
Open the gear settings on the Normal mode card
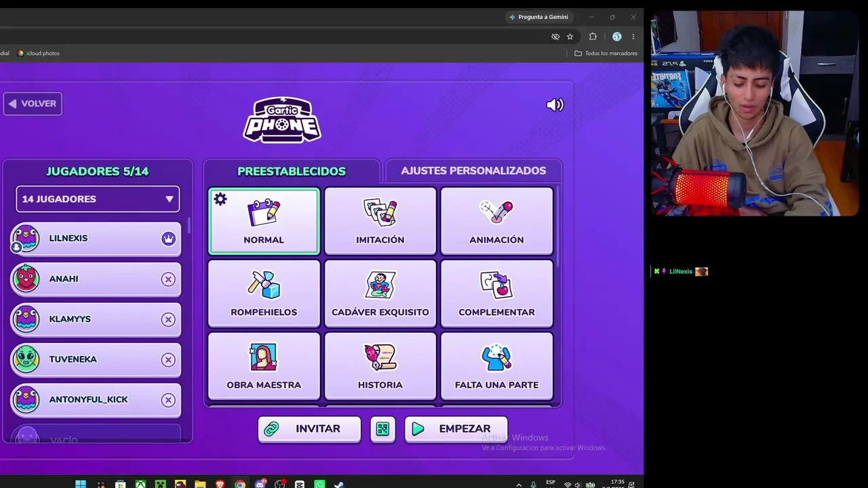[220, 199]
